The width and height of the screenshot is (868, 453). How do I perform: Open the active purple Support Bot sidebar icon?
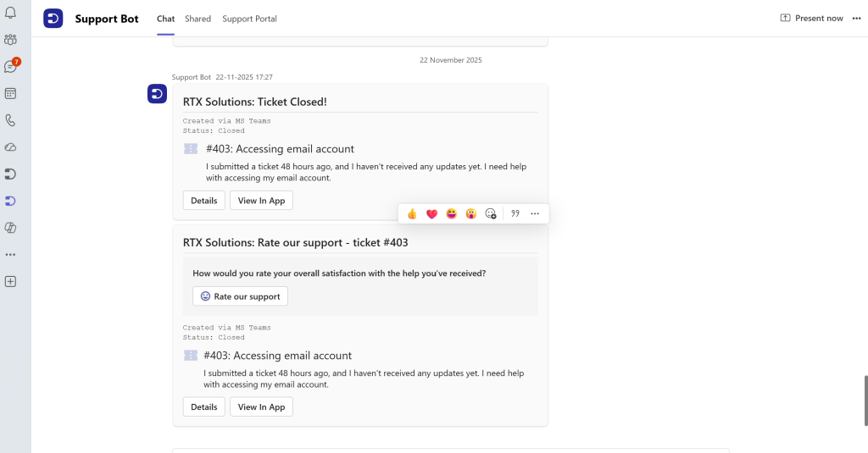click(x=10, y=201)
